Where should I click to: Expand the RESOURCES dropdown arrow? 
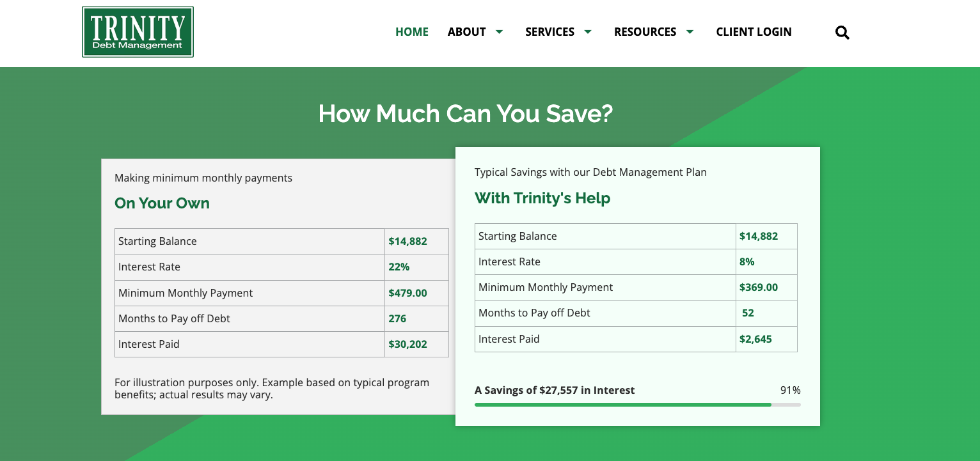[690, 31]
